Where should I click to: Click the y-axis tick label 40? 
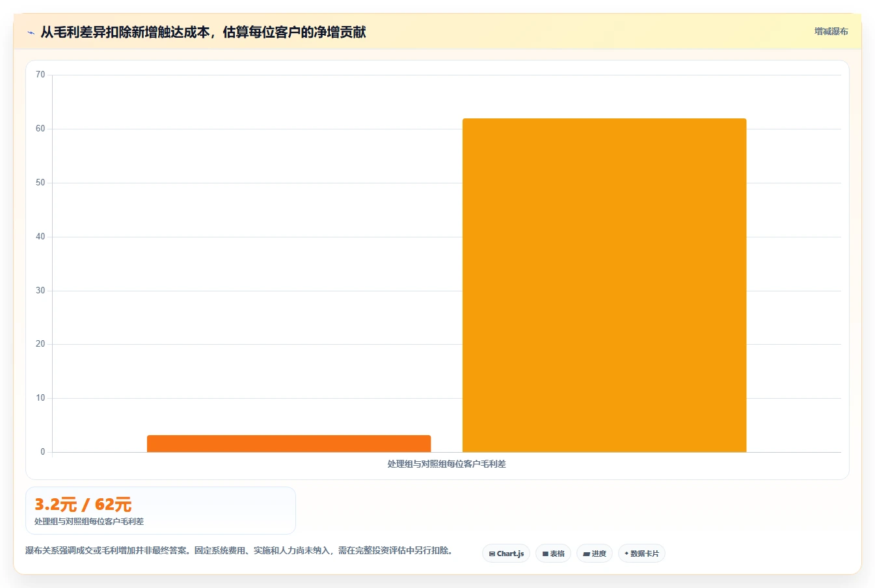[40, 237]
